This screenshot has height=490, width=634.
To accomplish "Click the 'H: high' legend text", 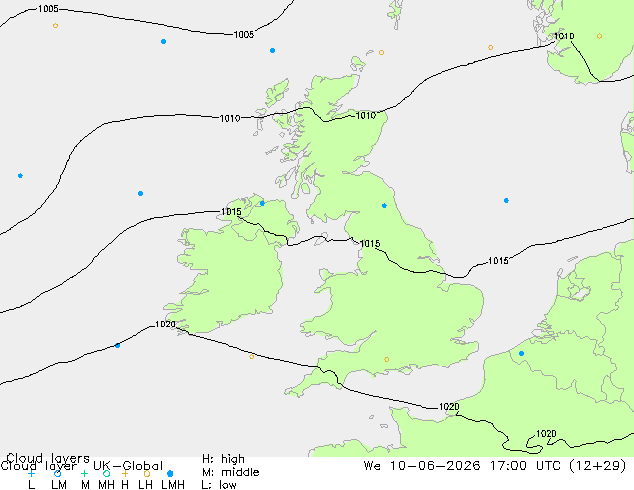I will (x=223, y=459).
